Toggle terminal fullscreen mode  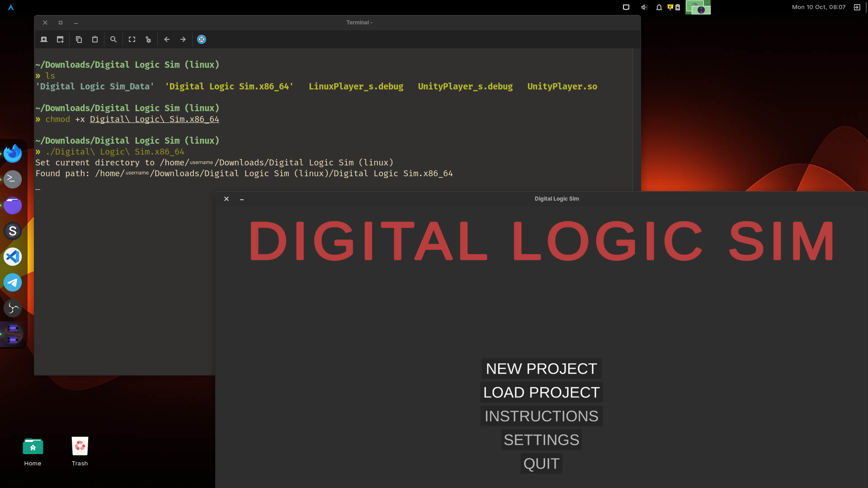click(132, 39)
